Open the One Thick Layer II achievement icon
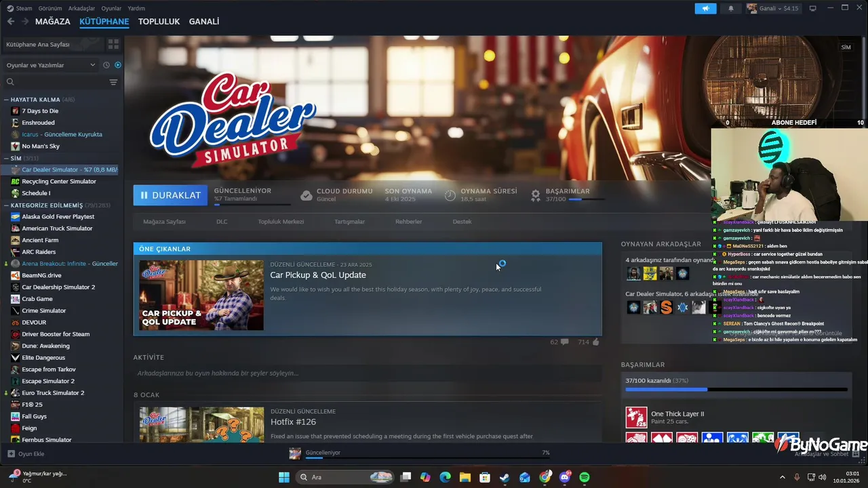 (636, 418)
